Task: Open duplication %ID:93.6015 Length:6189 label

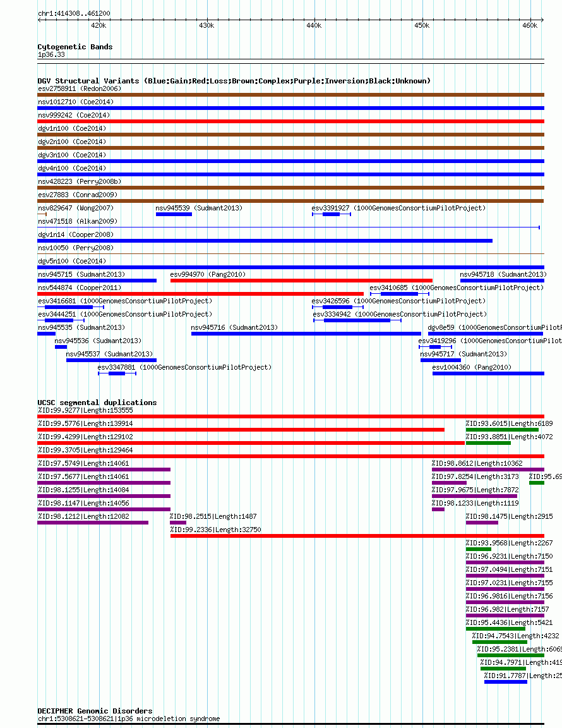Action: click(x=509, y=424)
